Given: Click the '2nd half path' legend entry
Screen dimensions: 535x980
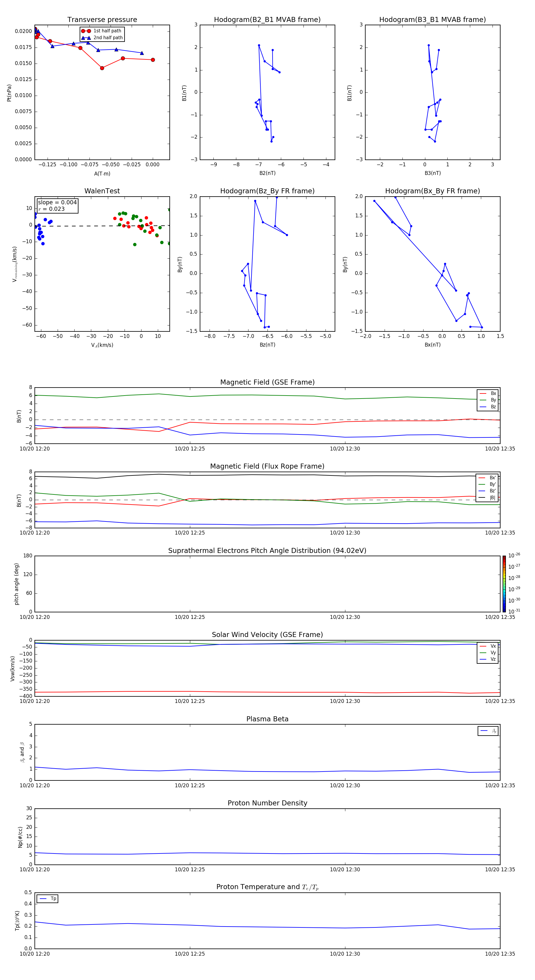Looking at the screenshot, I should coord(102,38).
